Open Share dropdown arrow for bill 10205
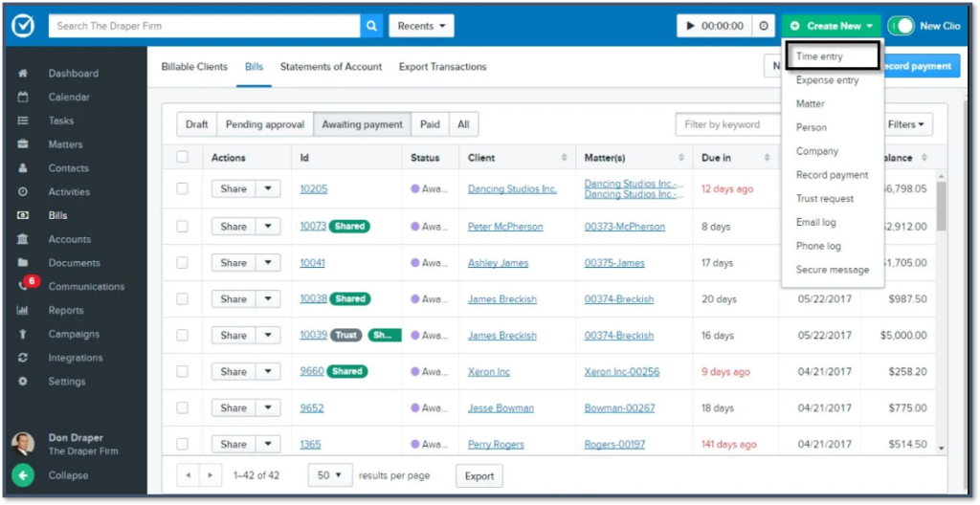This screenshot has width=980, height=505. (268, 188)
